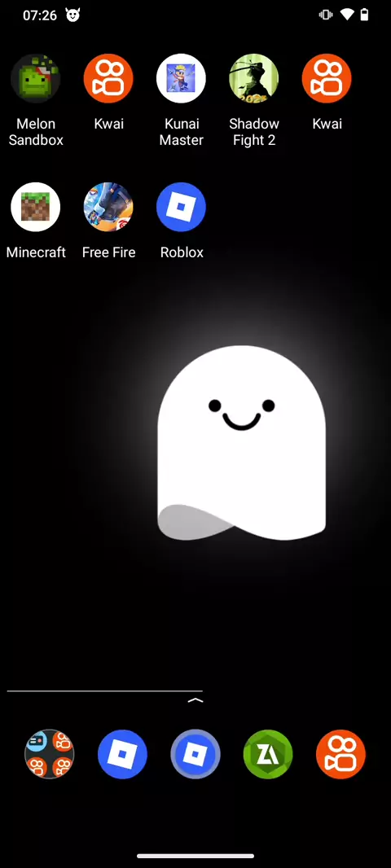Launch the dock Roblox icon beside the folder

pos(122,754)
